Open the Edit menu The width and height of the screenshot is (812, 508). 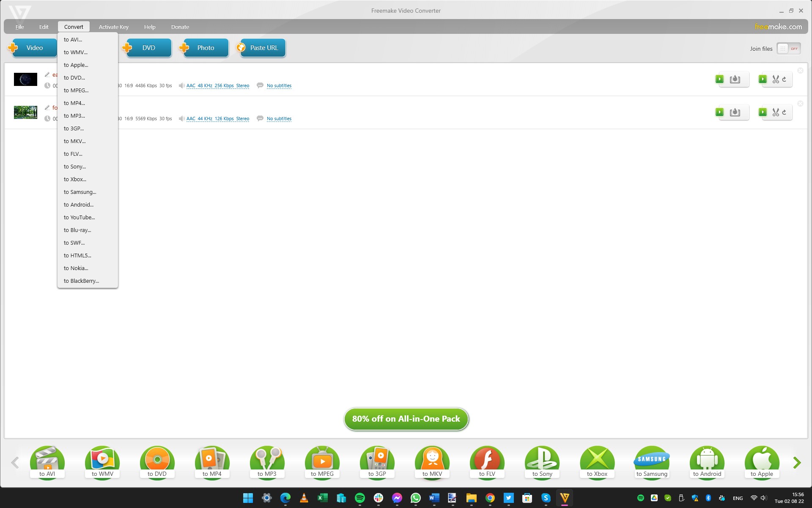(x=44, y=27)
